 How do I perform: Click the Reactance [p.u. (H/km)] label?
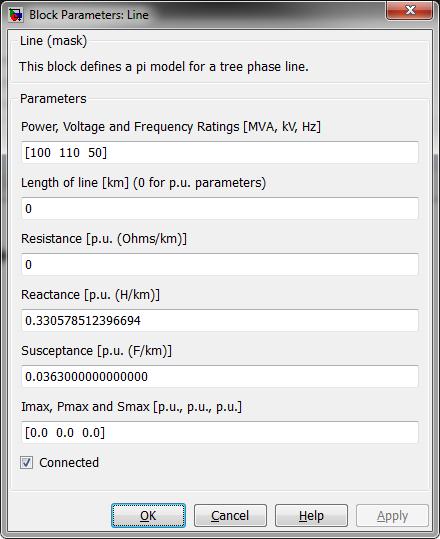click(x=90, y=295)
